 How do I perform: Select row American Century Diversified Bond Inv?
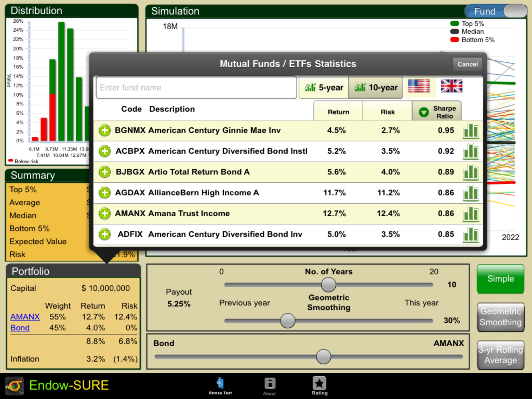point(288,234)
